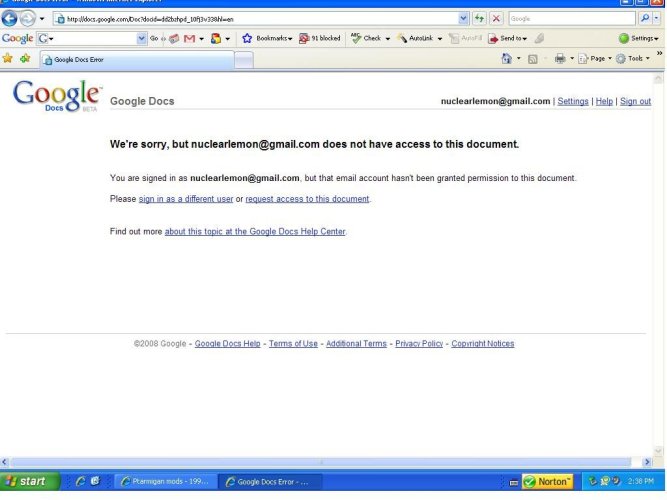Click the Add to Favorites star-plus icon
The height and width of the screenshot is (500, 667).
[x=25, y=58]
